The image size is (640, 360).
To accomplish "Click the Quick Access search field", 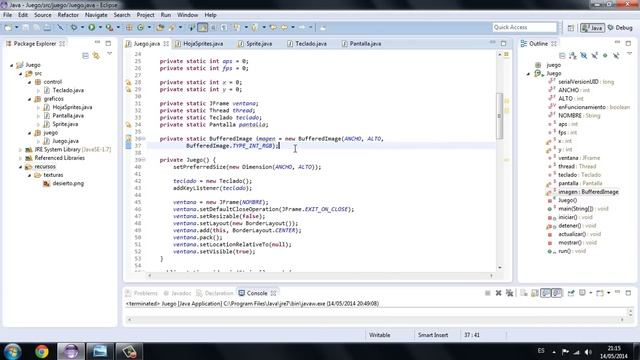I will 524,27.
